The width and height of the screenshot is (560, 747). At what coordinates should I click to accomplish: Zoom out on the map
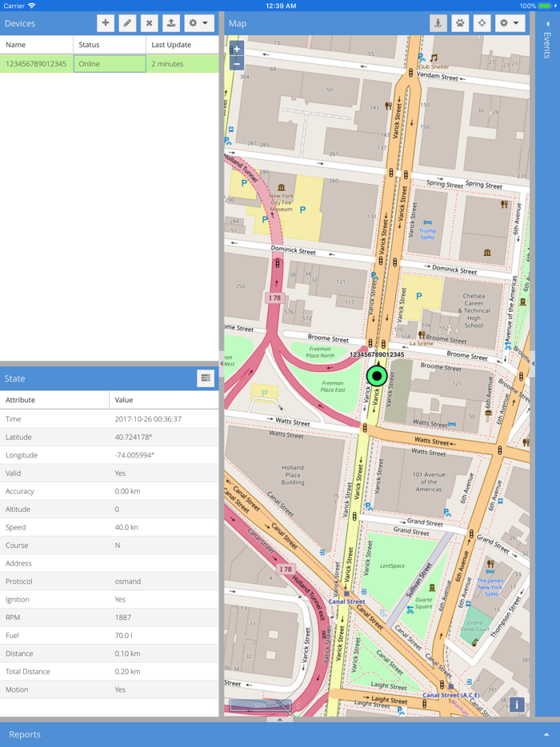(x=237, y=63)
